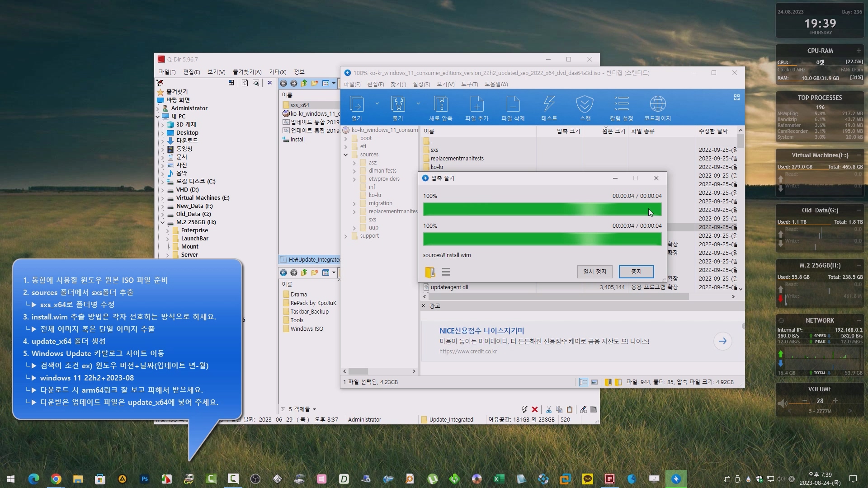Open view mode dropdown in Q-Dir top pane
Image resolution: width=868 pixels, height=488 pixels.
coord(334,83)
